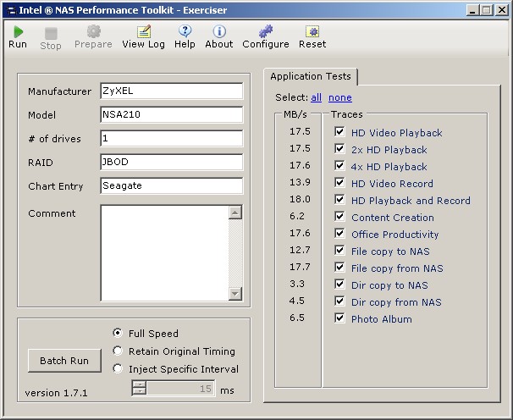Click the Comment box scroll down arrow

pos(235,294)
